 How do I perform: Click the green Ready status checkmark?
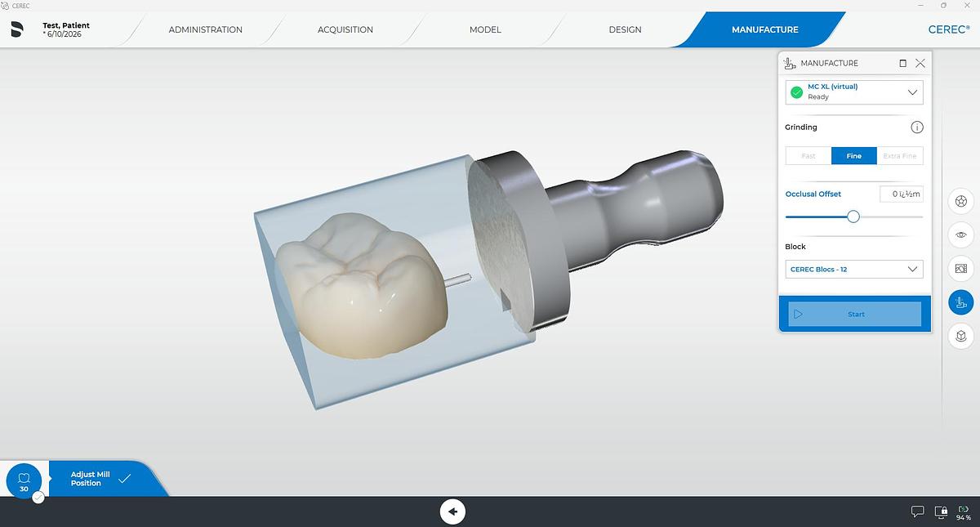click(x=796, y=92)
